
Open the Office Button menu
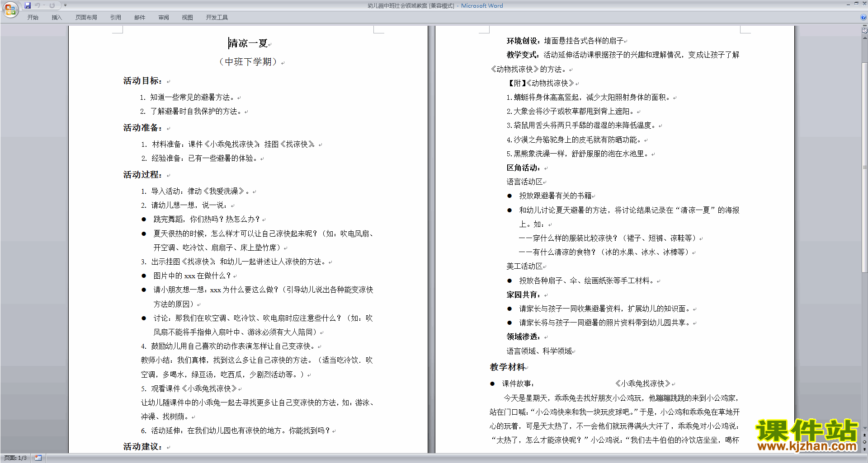[x=10, y=9]
